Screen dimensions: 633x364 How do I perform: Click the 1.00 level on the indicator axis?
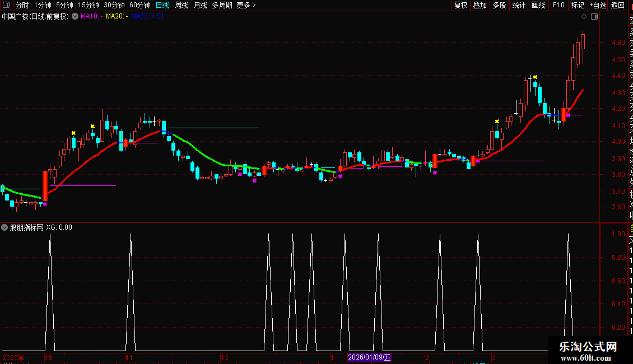618,234
